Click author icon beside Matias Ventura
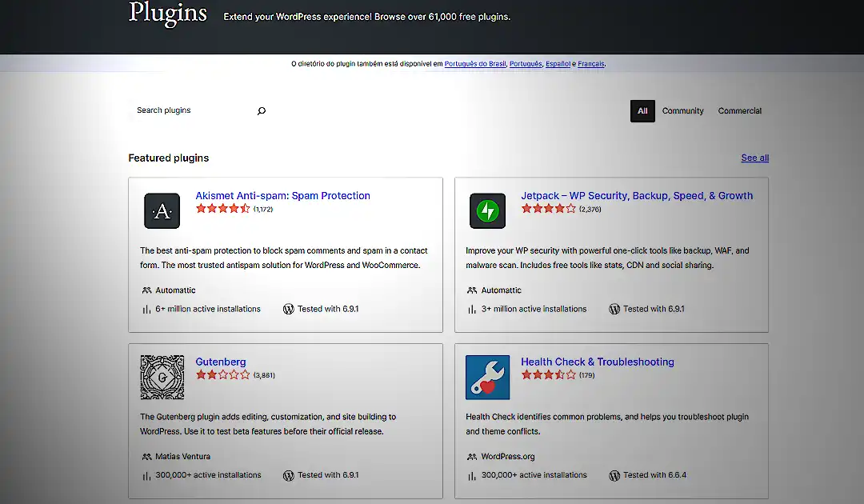Image resolution: width=864 pixels, height=504 pixels. pos(146,457)
